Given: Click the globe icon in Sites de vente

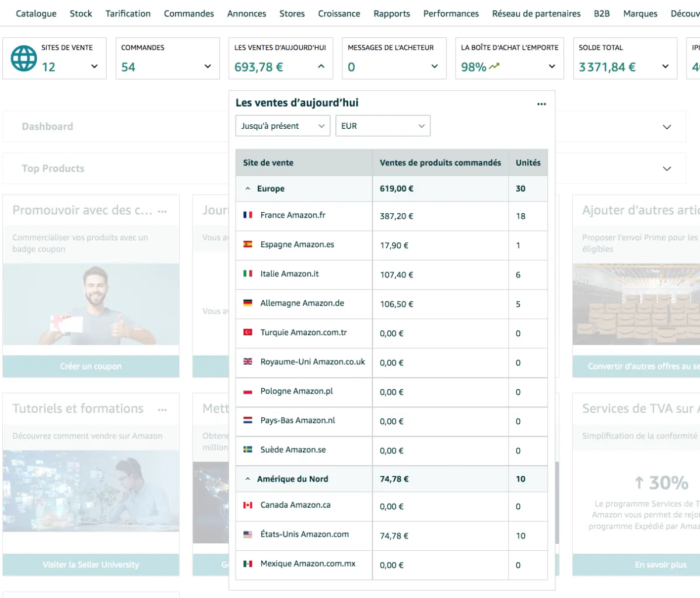Looking at the screenshot, I should pos(24,58).
